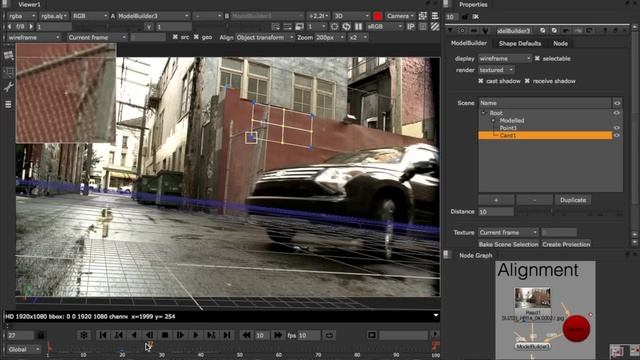Toggle visibility eye for Point1
This screenshot has height=360, width=640.
pyautogui.click(x=617, y=128)
